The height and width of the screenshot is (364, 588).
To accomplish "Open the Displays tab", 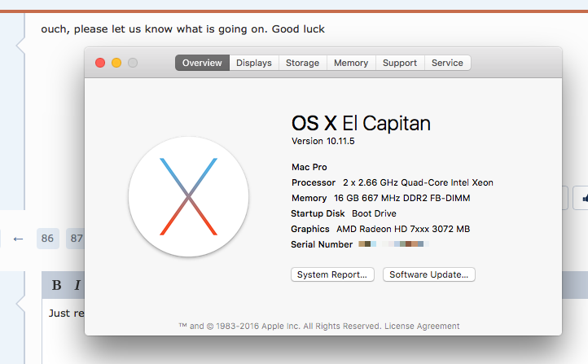I will [254, 63].
